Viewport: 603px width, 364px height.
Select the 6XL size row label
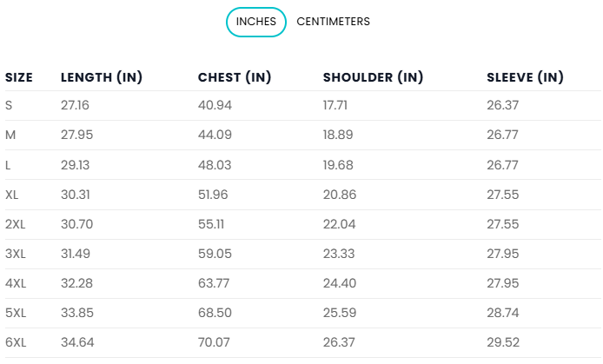click(16, 342)
